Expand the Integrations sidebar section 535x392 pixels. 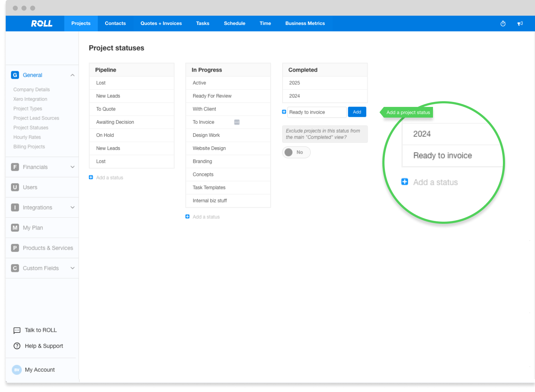click(72, 207)
